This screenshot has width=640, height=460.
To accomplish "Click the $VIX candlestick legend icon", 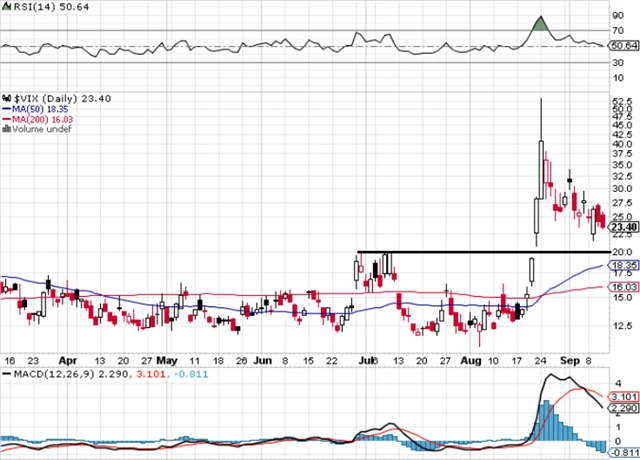I will (5, 97).
